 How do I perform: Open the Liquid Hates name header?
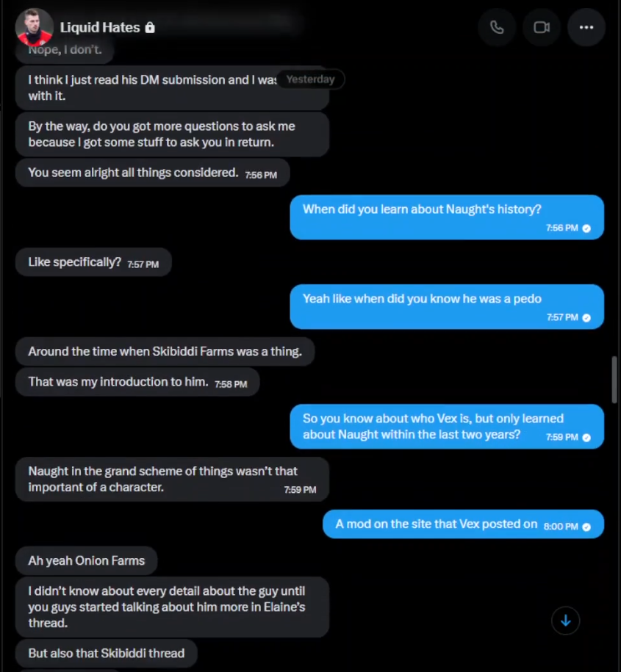coord(100,27)
